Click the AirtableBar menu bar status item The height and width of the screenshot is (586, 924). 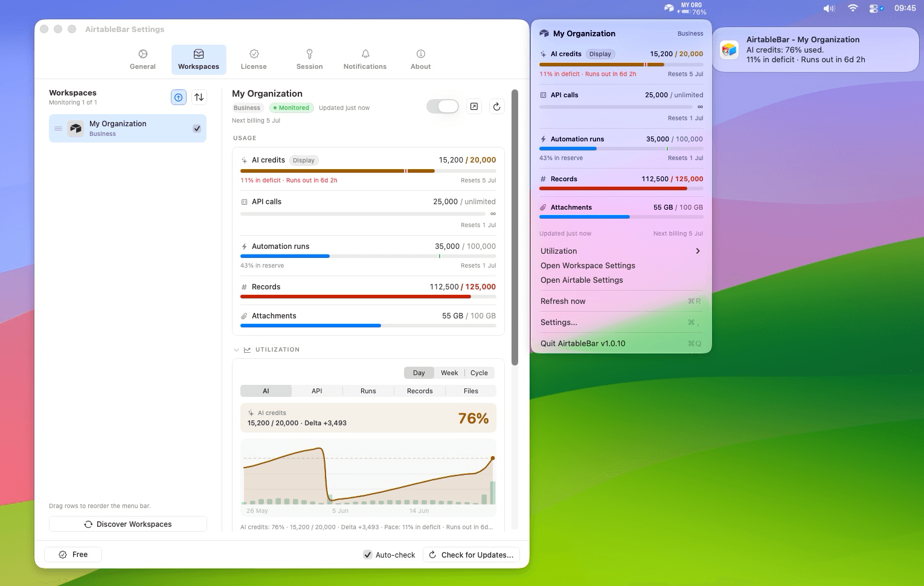pyautogui.click(x=685, y=8)
